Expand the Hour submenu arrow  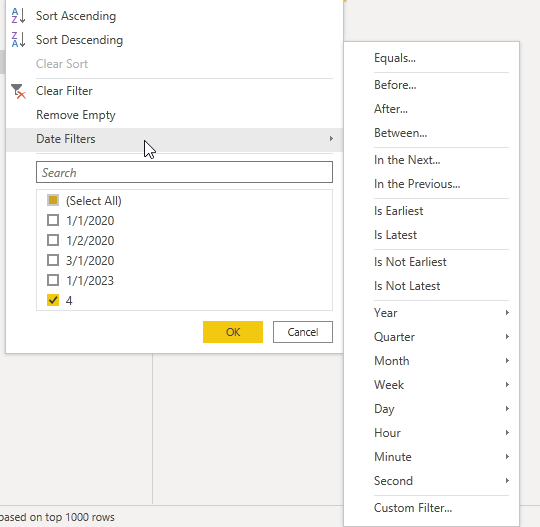[507, 433]
